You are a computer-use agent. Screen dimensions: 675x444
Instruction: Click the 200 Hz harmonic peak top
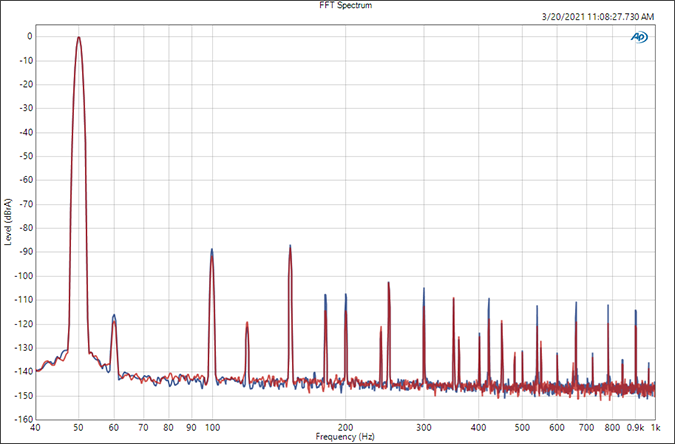pyautogui.click(x=346, y=295)
